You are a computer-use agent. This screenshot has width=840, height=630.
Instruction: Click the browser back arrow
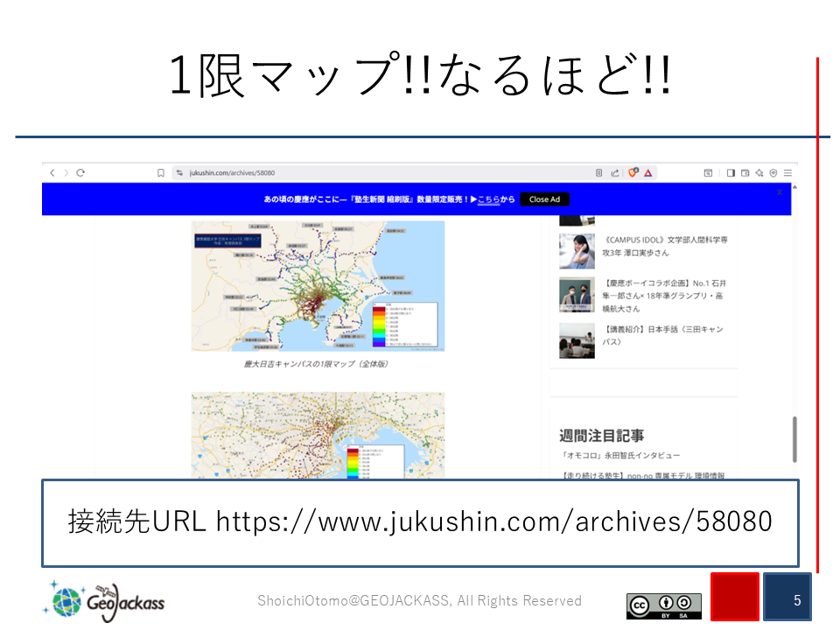pyautogui.click(x=52, y=173)
